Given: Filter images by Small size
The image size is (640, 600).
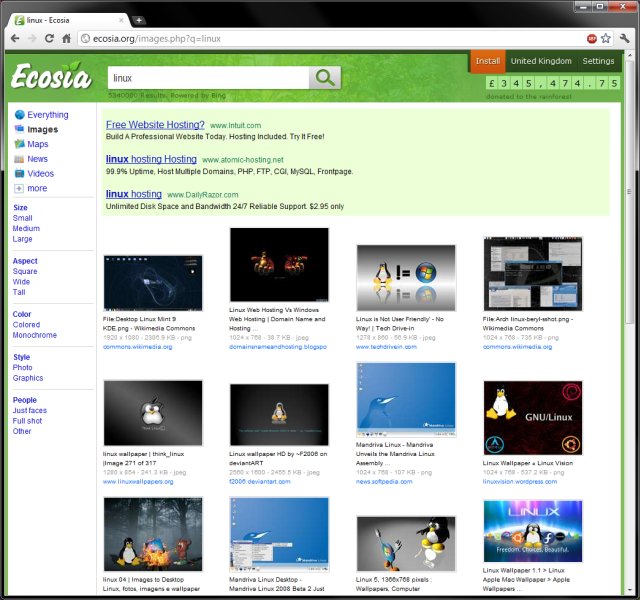Looking at the screenshot, I should tap(22, 218).
